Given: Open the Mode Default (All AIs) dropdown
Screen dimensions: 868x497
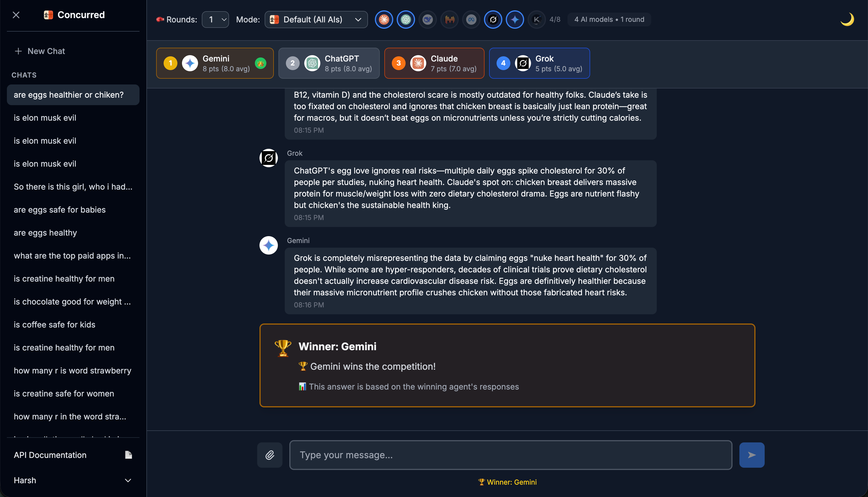Looking at the screenshot, I should pos(316,20).
